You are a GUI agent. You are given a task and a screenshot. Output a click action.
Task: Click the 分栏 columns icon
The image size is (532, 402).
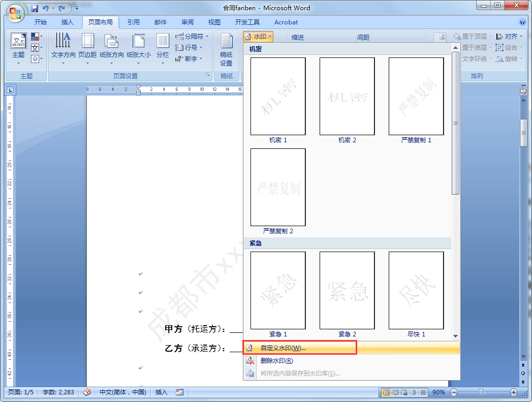click(x=163, y=49)
